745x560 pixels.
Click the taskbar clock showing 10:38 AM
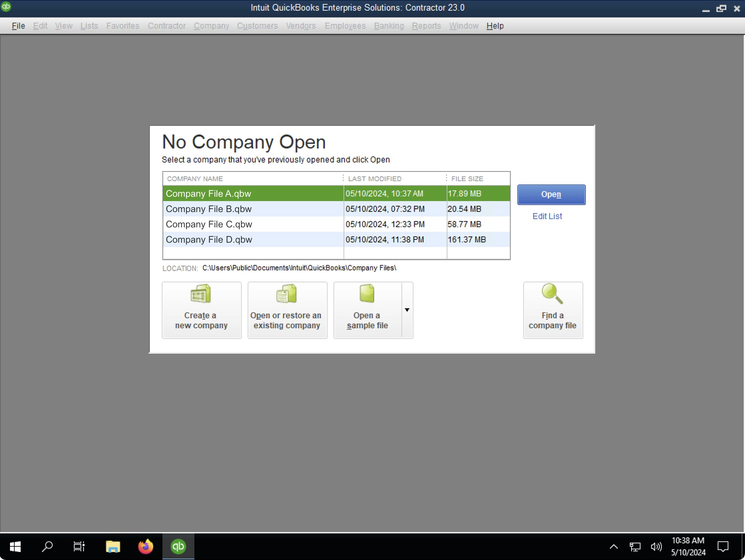click(x=688, y=547)
